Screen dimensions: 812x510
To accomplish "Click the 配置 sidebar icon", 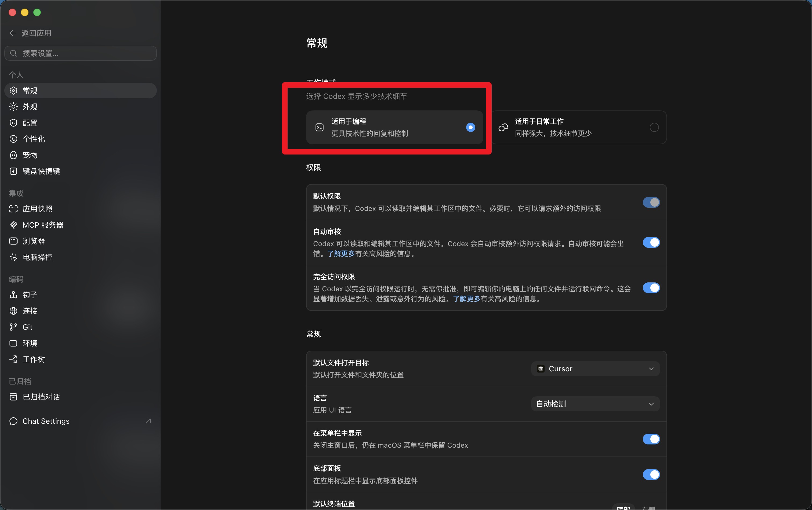I will pyautogui.click(x=13, y=123).
